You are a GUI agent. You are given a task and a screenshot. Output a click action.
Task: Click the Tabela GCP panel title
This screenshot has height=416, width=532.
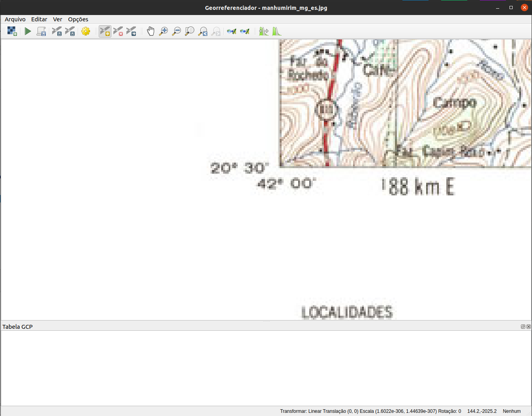[17, 327]
